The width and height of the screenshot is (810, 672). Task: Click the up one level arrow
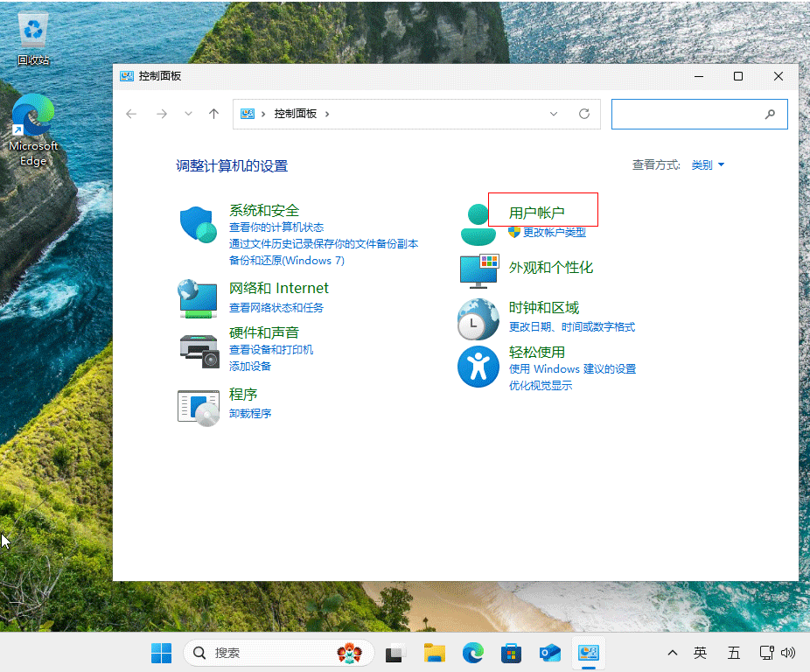[x=213, y=114]
